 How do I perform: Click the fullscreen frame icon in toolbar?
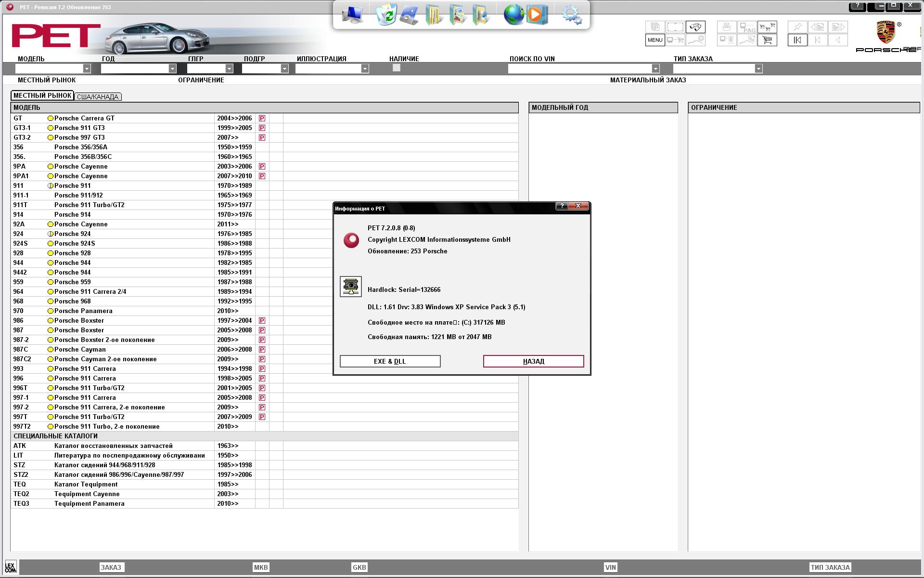pyautogui.click(x=675, y=27)
